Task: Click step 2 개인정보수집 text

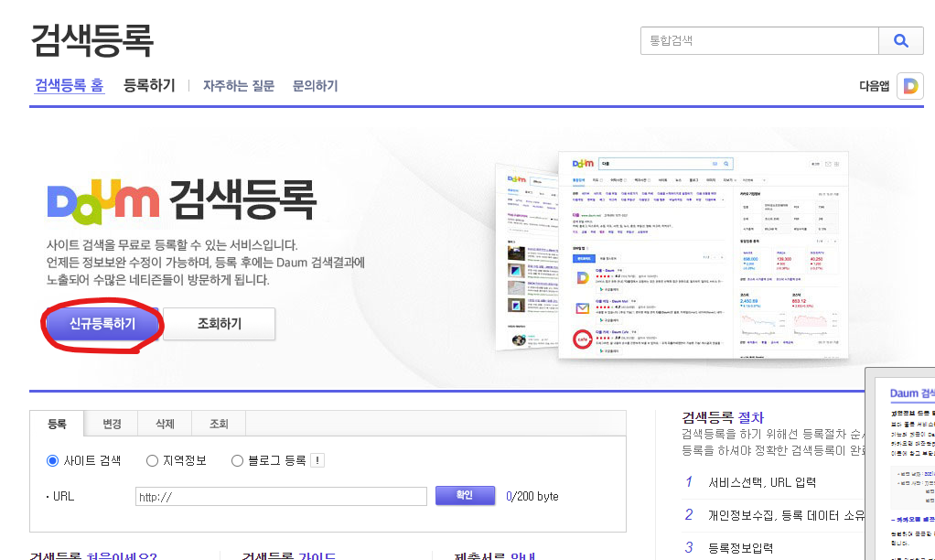Action: tap(785, 514)
